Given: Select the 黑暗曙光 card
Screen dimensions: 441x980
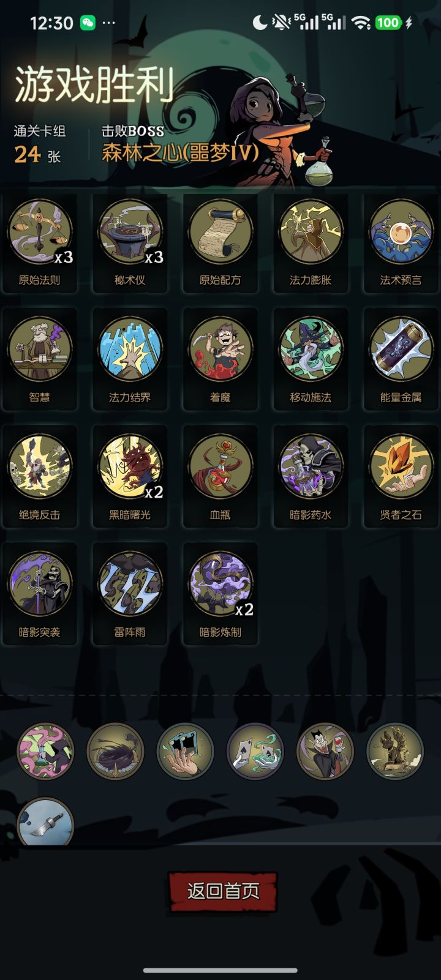Looking at the screenshot, I should pyautogui.click(x=130, y=477).
